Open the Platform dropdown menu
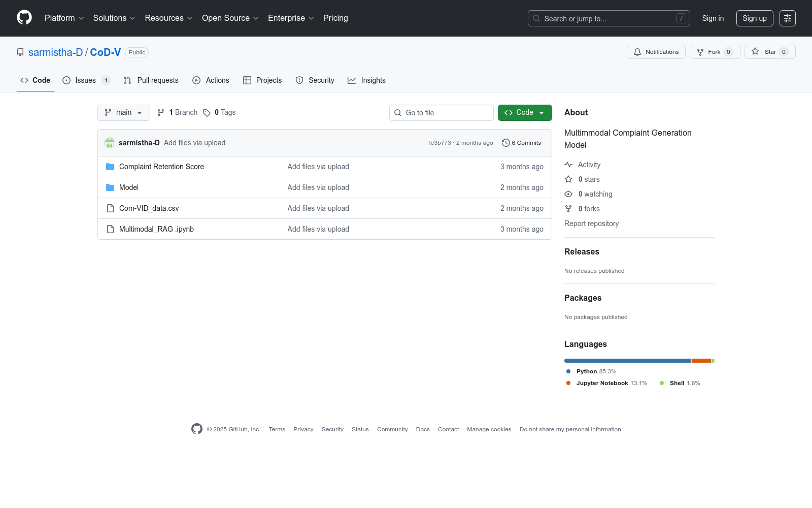The image size is (812, 508). [x=64, y=18]
